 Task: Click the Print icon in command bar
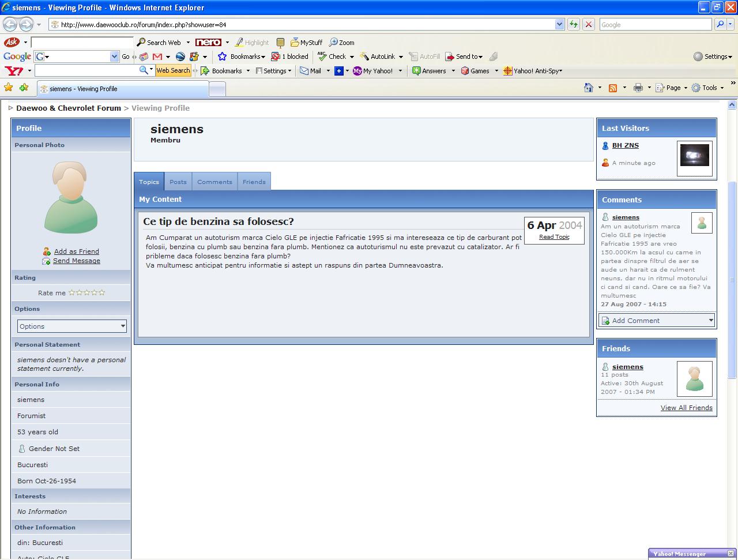coord(638,88)
